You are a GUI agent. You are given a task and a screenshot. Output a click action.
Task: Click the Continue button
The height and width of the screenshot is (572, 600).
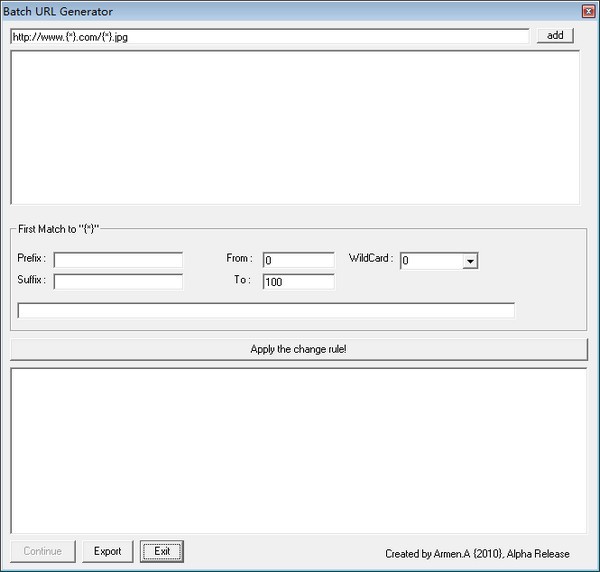(x=43, y=551)
